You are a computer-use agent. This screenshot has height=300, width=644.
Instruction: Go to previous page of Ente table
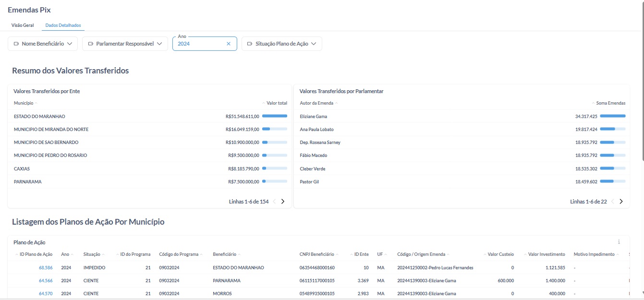point(275,202)
